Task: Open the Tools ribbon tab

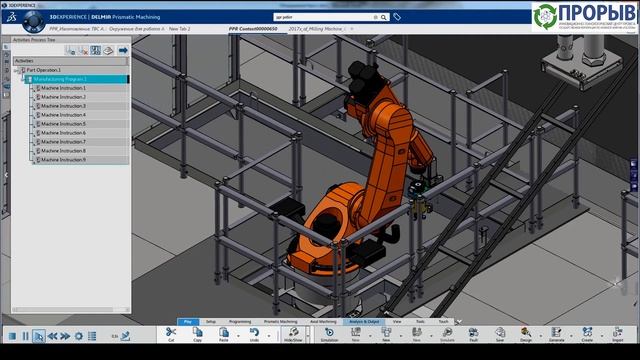Action: point(420,322)
